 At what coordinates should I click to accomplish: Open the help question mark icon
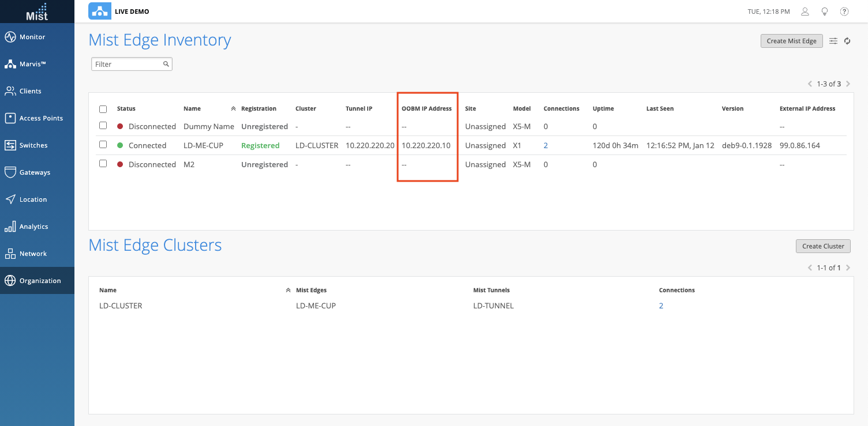click(x=844, y=12)
